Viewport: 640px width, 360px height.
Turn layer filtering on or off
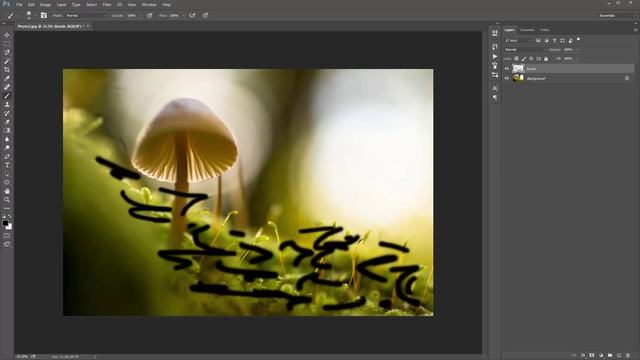pos(578,40)
